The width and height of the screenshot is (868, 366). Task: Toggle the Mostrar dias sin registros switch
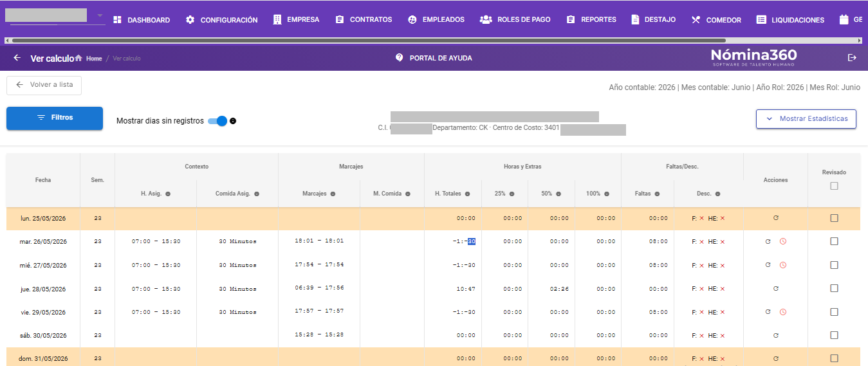[218, 121]
